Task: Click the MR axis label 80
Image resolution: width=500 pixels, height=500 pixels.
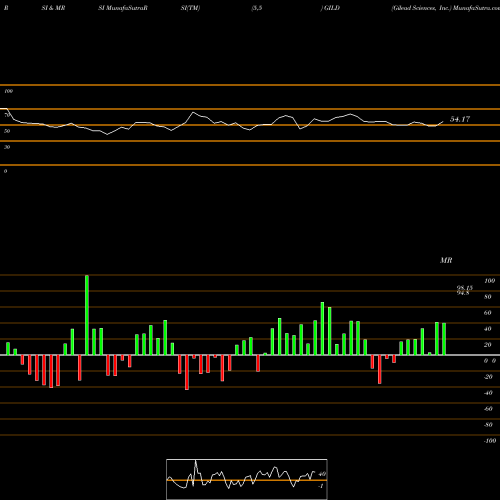Action: pyautogui.click(x=488, y=297)
